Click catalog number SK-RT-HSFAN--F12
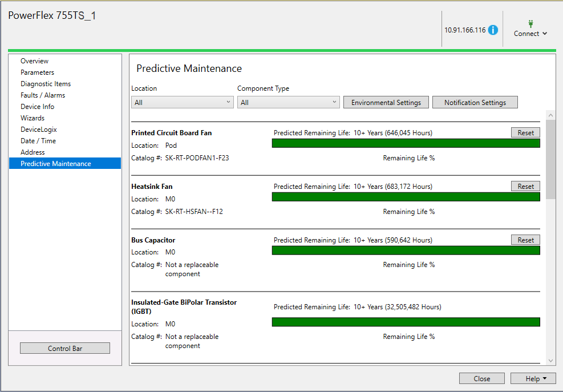The height and width of the screenshot is (392, 563). click(194, 211)
